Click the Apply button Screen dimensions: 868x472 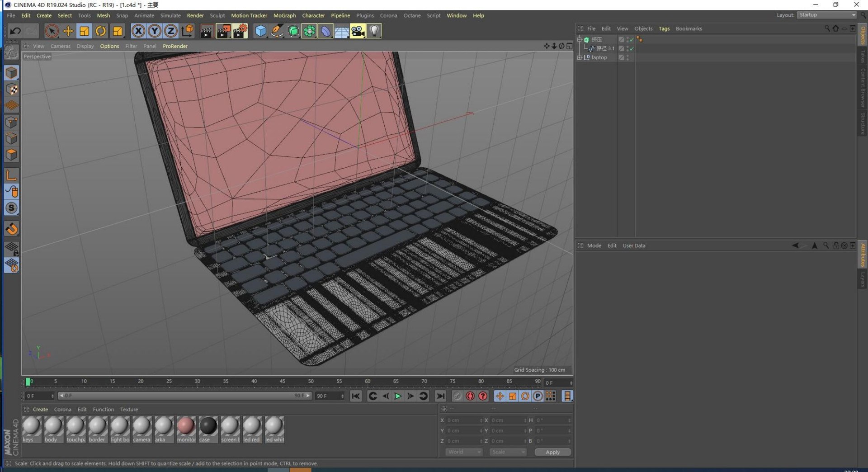[552, 452]
